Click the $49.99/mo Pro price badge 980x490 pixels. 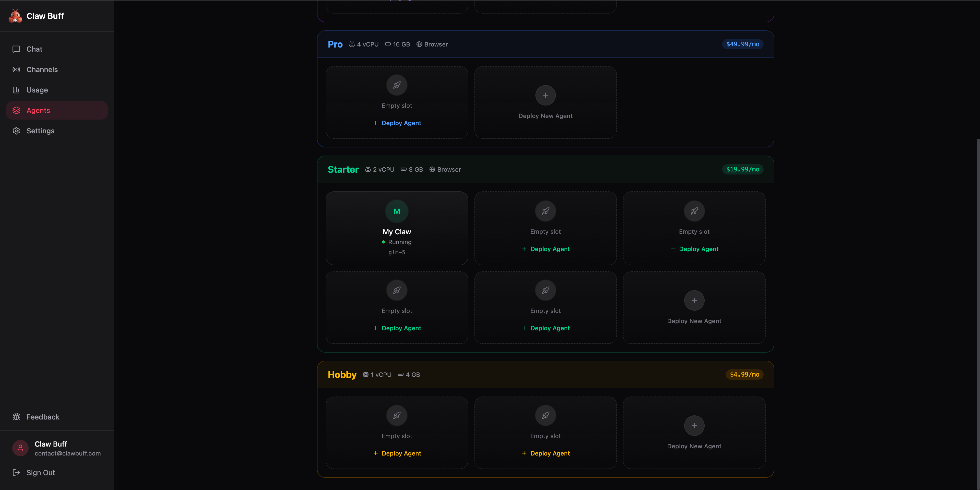coord(742,44)
